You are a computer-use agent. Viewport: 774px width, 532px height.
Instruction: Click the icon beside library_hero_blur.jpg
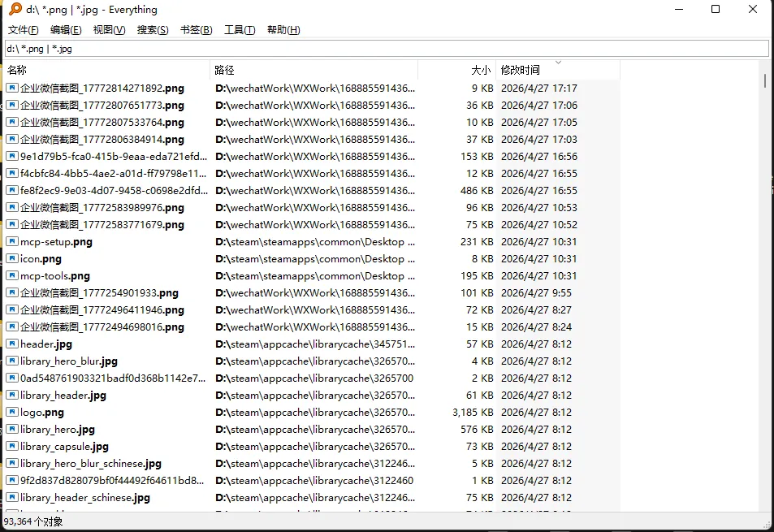12,361
